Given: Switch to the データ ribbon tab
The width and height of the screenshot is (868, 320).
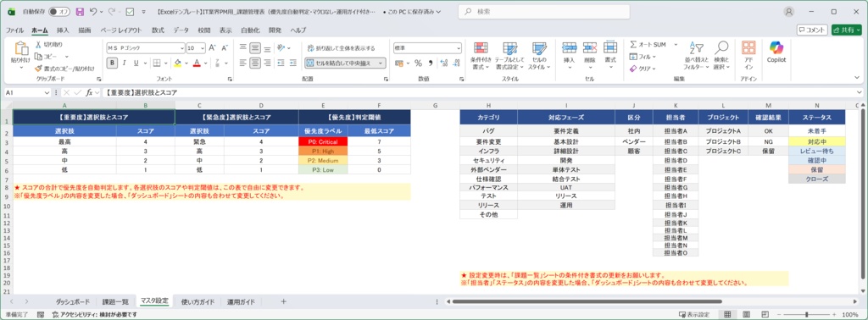Looking at the screenshot, I should click(x=181, y=30).
